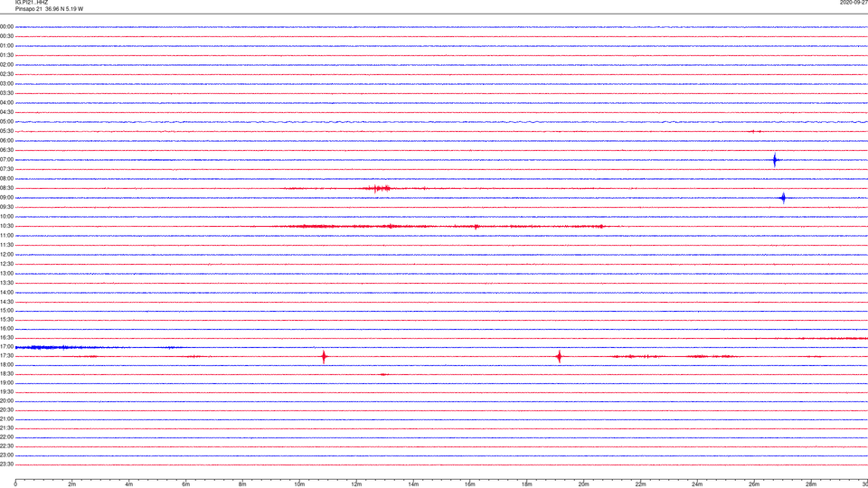Select the 01:00 time label
868x488 pixels.
pos(6,45)
